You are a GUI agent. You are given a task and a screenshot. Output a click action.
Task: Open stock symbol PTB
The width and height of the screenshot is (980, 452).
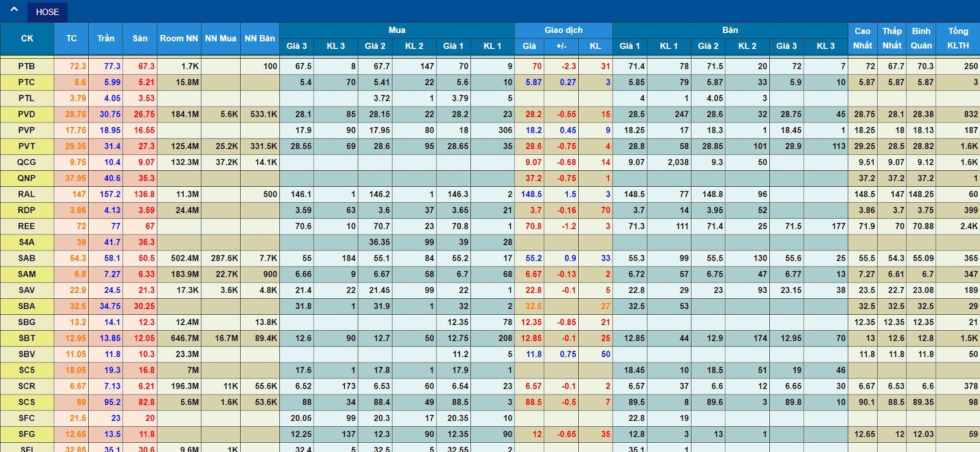pyautogui.click(x=26, y=66)
